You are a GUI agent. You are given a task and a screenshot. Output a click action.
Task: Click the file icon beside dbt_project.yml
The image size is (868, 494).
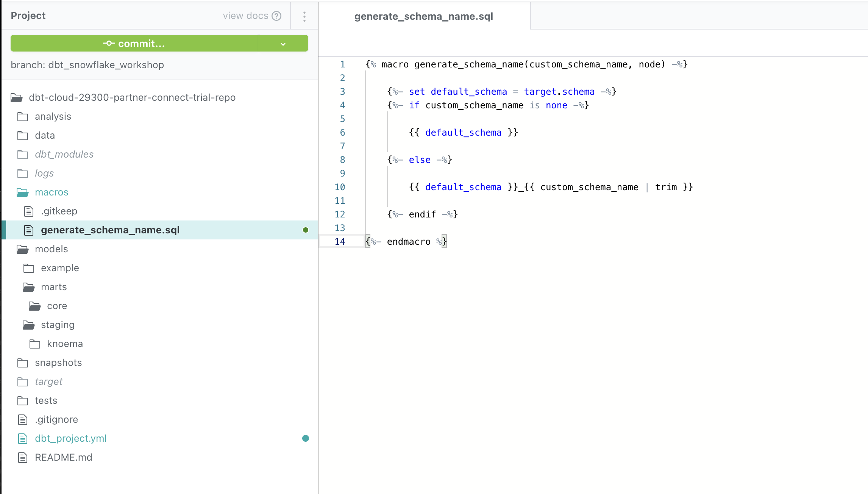[23, 438]
